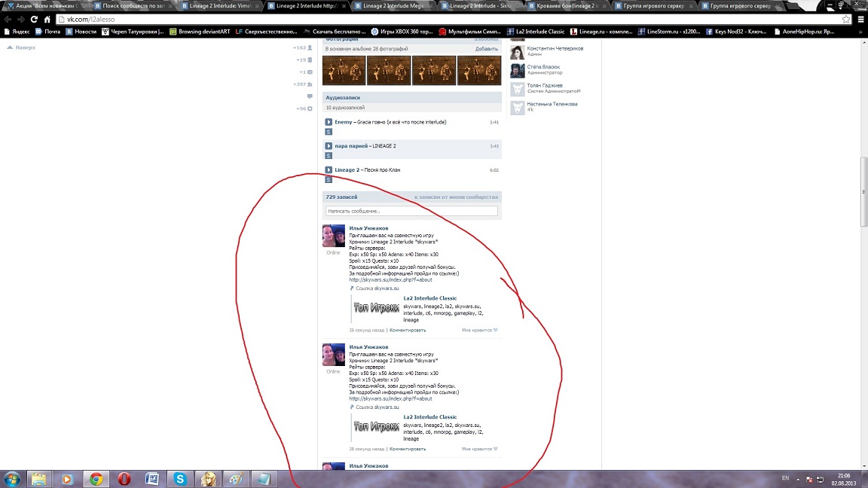Open the fourth album photo thumbnail

pos(479,70)
